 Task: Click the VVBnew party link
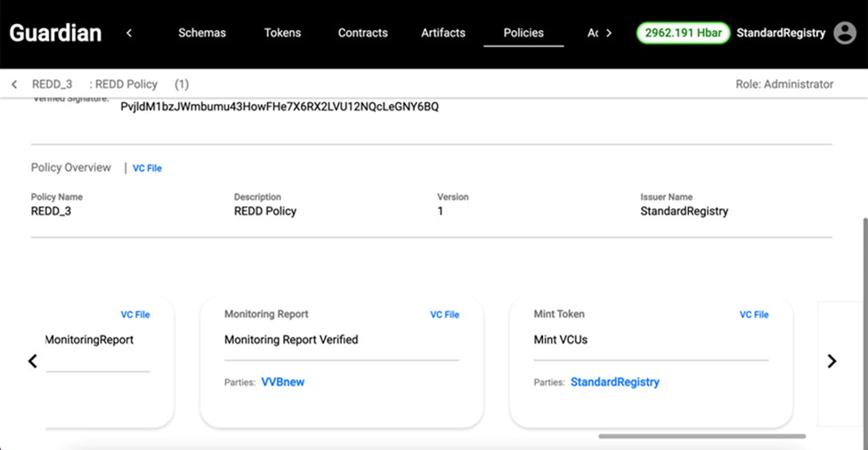click(282, 382)
